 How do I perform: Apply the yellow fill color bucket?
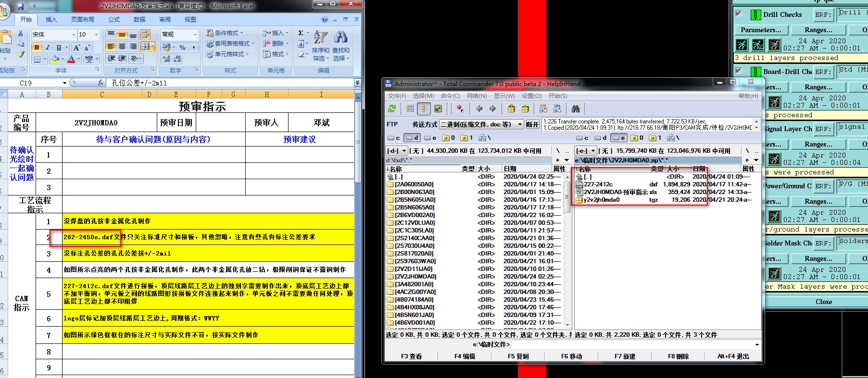(x=55, y=59)
